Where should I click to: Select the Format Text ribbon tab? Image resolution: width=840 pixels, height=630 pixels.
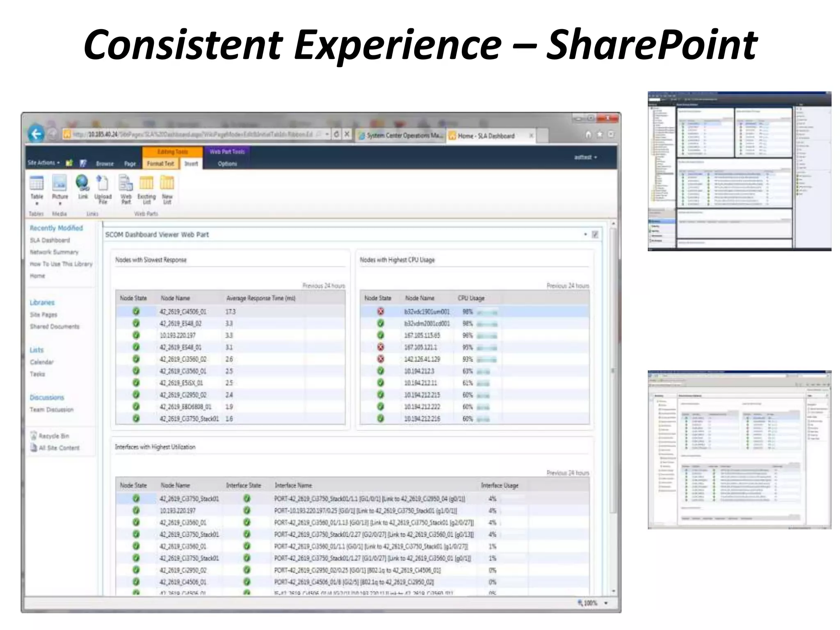pos(160,164)
